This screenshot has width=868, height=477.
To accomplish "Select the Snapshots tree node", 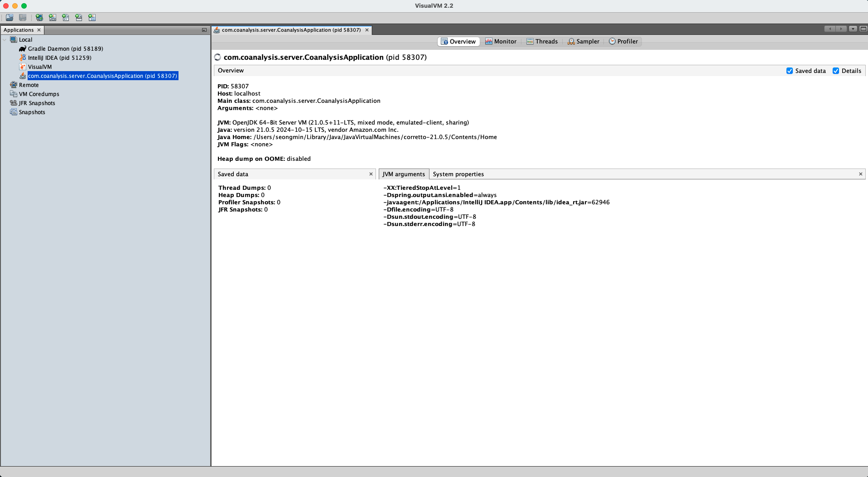I will click(32, 112).
